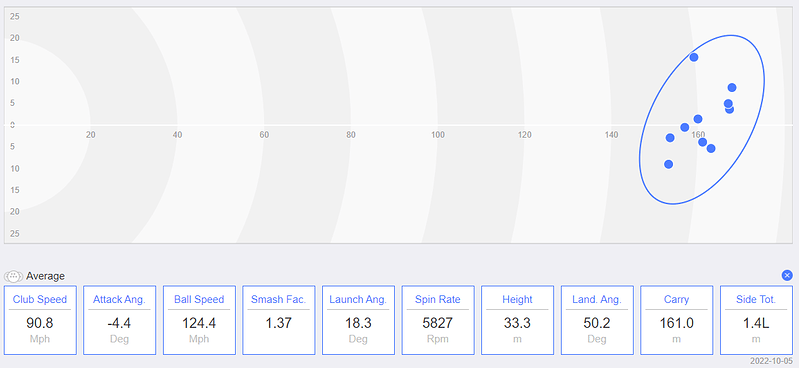Close the Average stats panel
This screenshot has height=368, width=799.
pos(787,276)
